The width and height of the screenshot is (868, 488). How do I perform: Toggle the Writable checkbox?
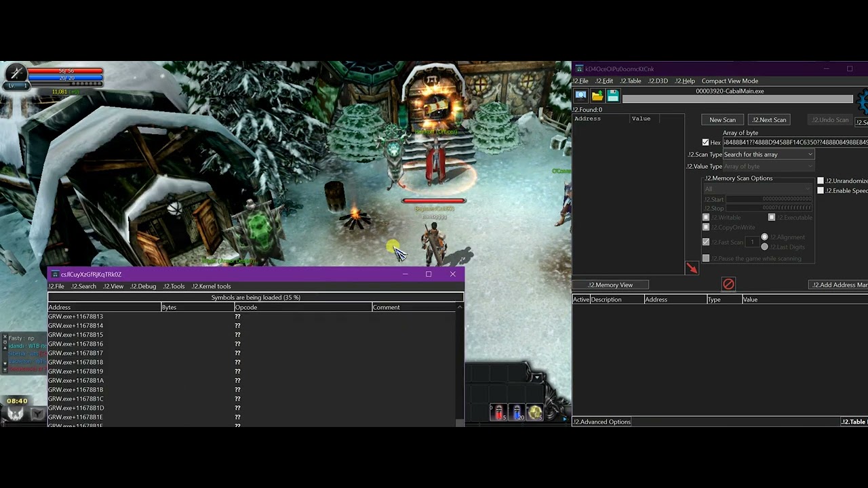click(x=706, y=218)
